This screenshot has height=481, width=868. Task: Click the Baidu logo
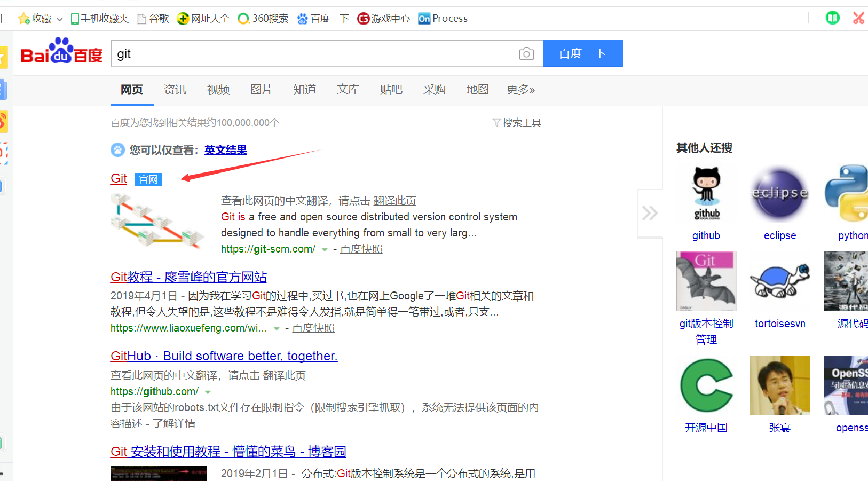point(61,51)
